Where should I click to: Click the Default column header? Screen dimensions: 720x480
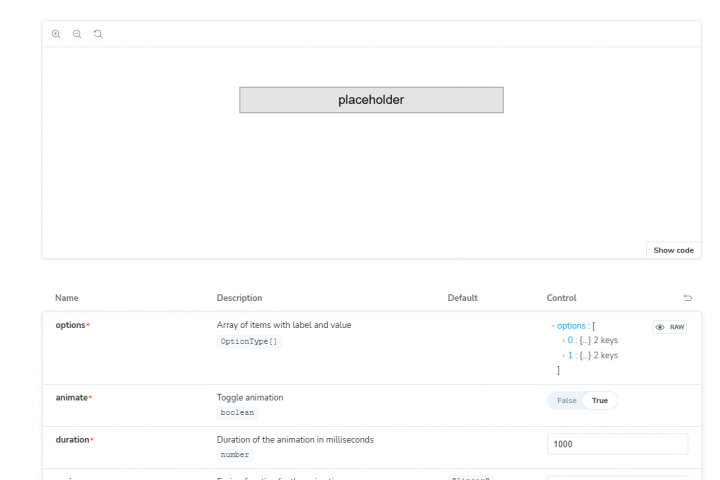point(462,298)
